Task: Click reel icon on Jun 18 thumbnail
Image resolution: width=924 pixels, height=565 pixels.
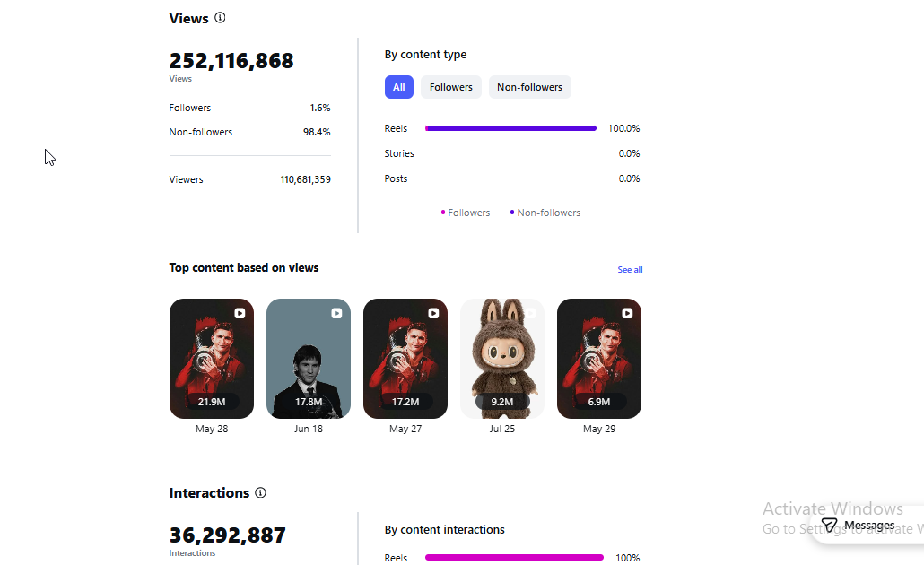Action: click(x=336, y=313)
